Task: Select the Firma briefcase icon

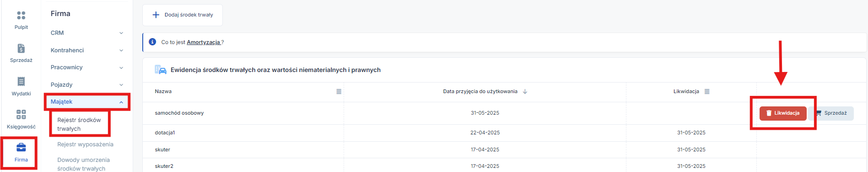Action: click(x=21, y=147)
